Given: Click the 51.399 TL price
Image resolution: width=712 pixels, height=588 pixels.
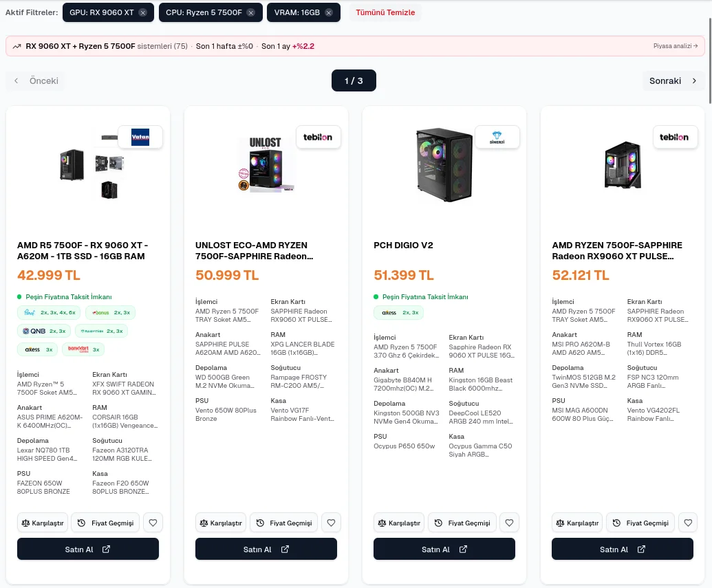Looking at the screenshot, I should (404, 275).
